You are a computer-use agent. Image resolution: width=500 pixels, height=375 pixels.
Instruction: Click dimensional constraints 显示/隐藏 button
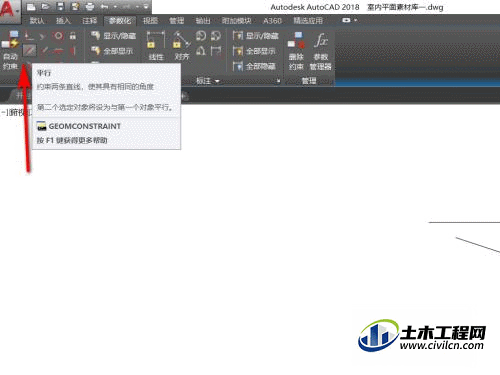[x=256, y=36]
